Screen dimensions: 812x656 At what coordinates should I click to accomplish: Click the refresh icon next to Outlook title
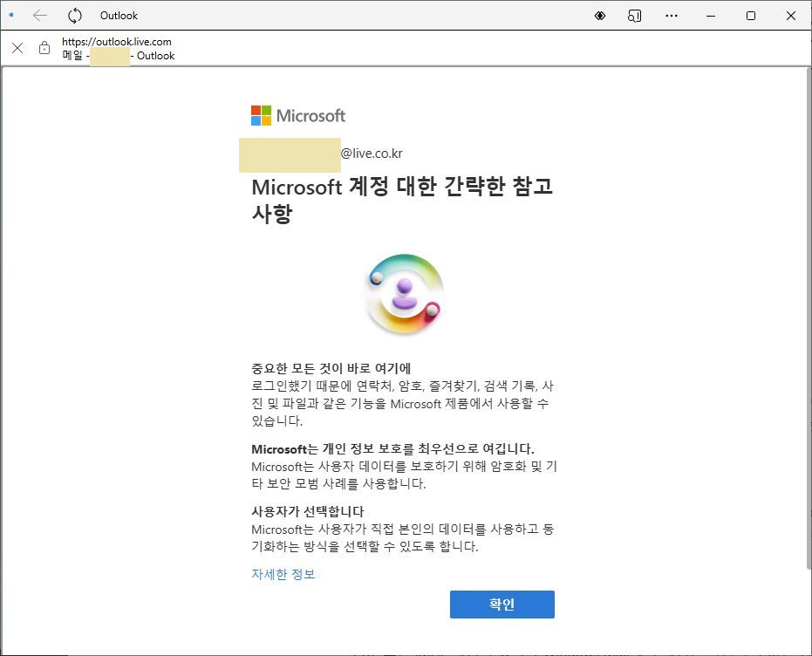pos(75,16)
